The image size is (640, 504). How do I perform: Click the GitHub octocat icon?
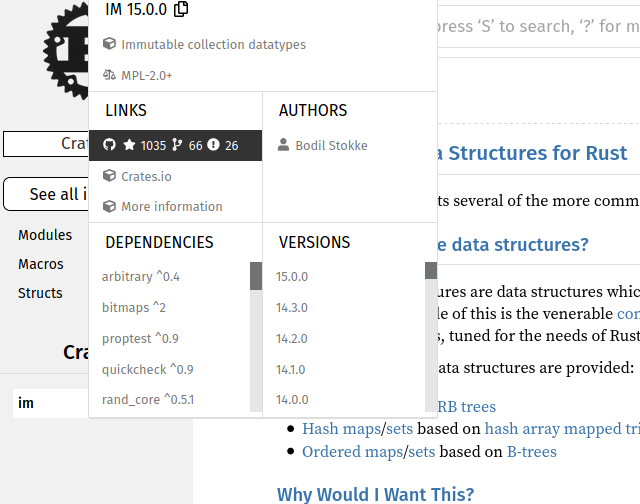click(109, 144)
